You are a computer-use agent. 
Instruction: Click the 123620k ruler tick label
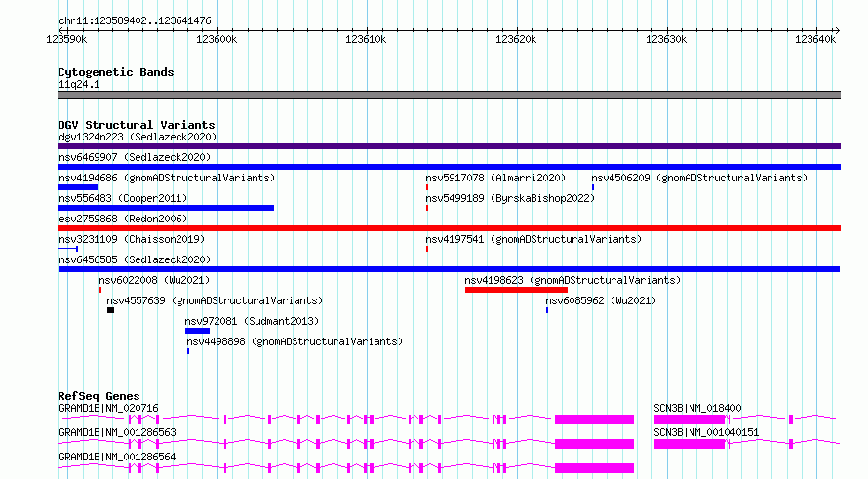pyautogui.click(x=516, y=39)
